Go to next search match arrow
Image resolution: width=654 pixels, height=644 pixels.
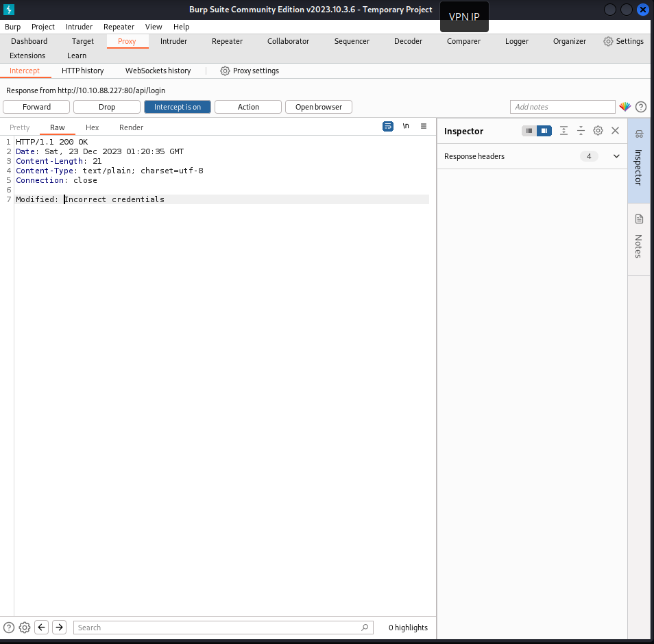coord(59,628)
